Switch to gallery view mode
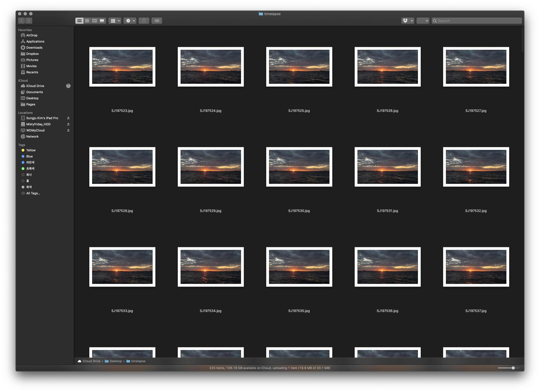 pos(102,21)
